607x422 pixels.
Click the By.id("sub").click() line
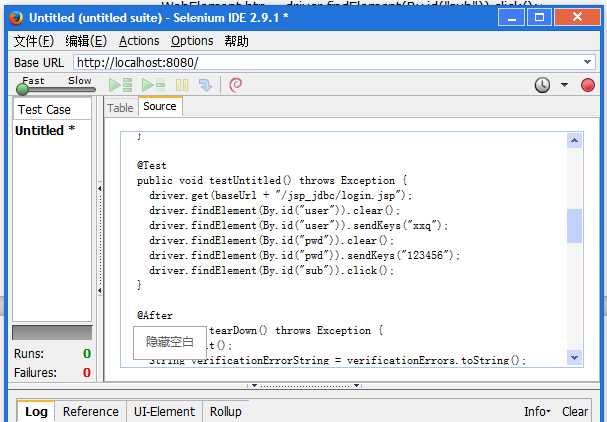pos(271,271)
